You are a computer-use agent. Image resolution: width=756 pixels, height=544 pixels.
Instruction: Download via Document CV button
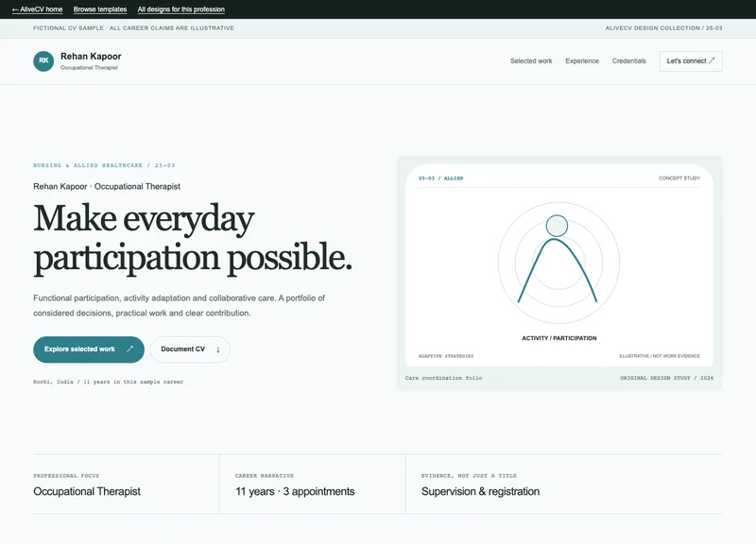(190, 349)
